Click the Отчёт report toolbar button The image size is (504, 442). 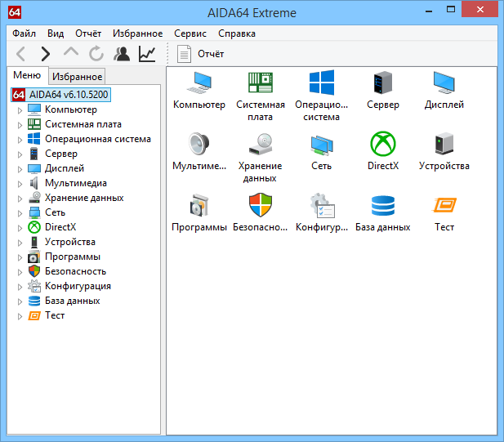pos(201,54)
